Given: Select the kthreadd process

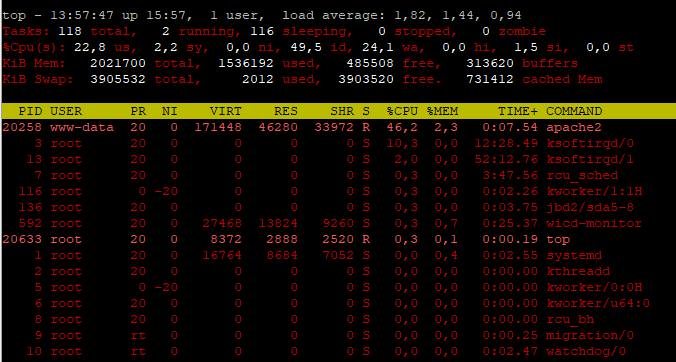Looking at the screenshot, I should pyautogui.click(x=578, y=271).
